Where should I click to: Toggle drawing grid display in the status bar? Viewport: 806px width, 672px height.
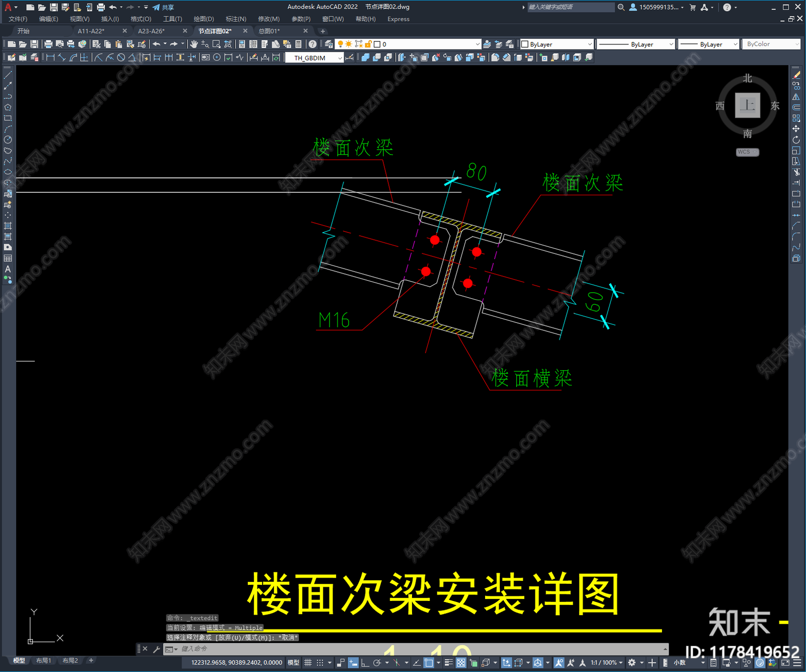tap(308, 662)
